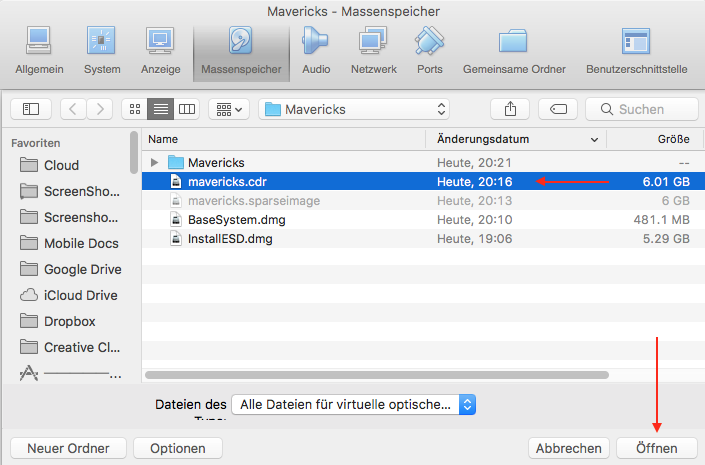Toggle the sidebar visibility button
The image size is (705, 465).
pyautogui.click(x=30, y=108)
